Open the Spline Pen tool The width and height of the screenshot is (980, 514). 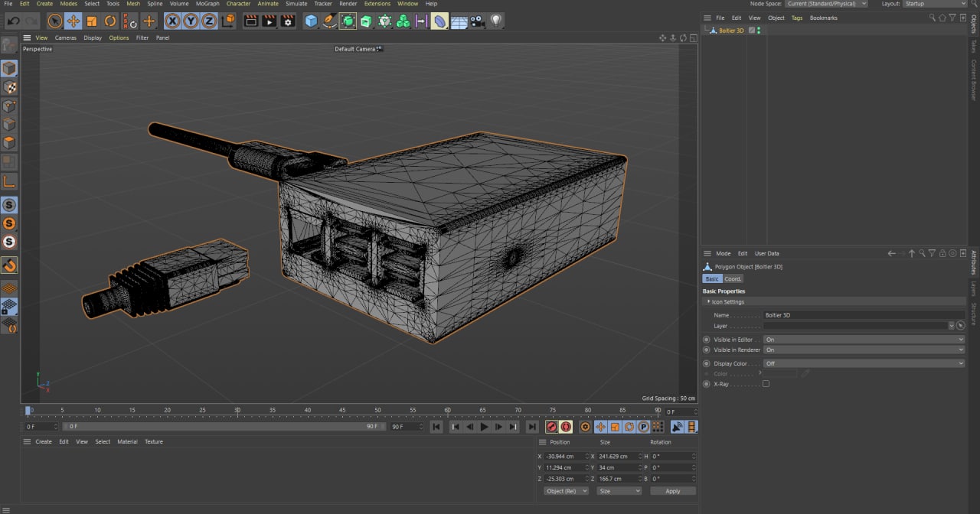[329, 21]
